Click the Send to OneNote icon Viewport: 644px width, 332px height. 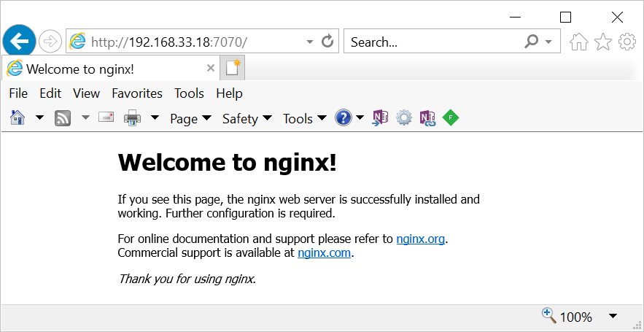click(380, 118)
